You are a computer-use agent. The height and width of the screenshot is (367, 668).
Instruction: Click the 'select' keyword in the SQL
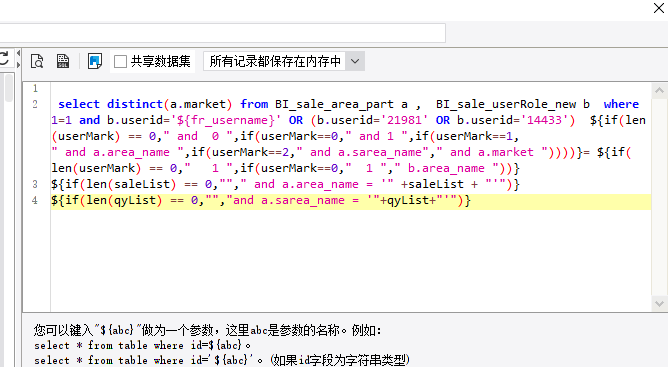[79, 104]
